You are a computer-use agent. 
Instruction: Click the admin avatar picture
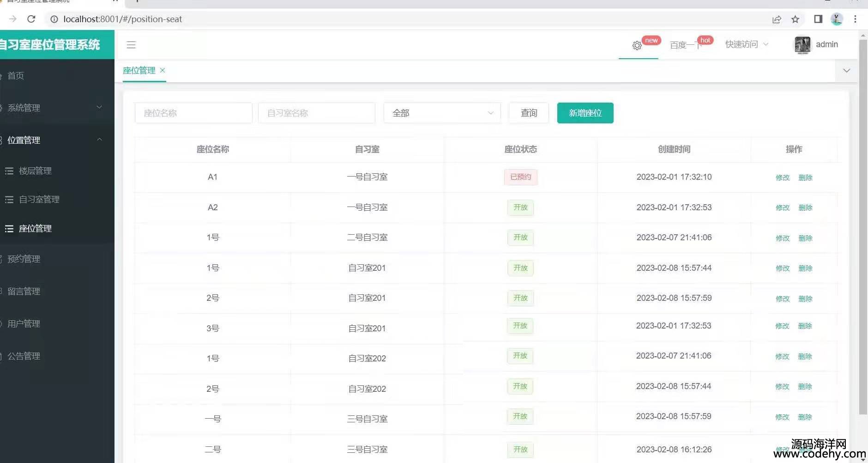(x=802, y=45)
